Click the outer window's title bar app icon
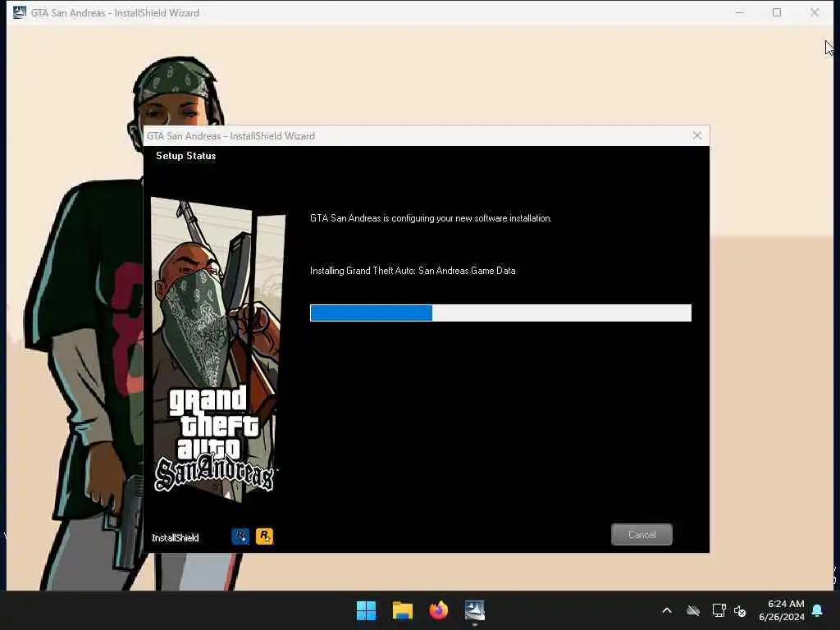This screenshot has width=840, height=630. point(19,12)
